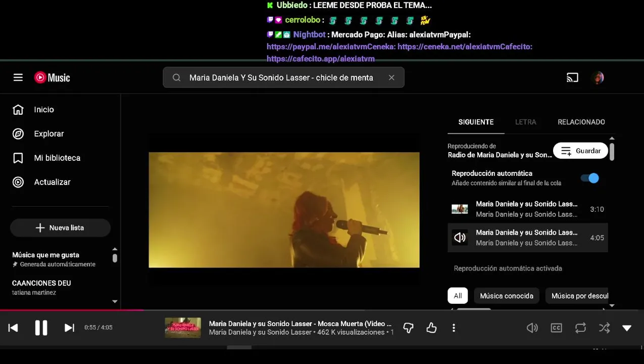The image size is (644, 364).
Task: Save the queue with Guardar button
Action: pos(580,151)
